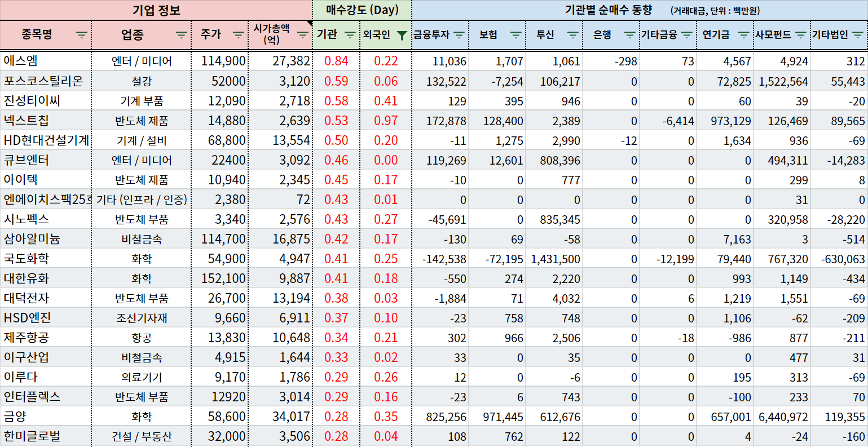Open the 기관 strength filter dropdown

350,35
